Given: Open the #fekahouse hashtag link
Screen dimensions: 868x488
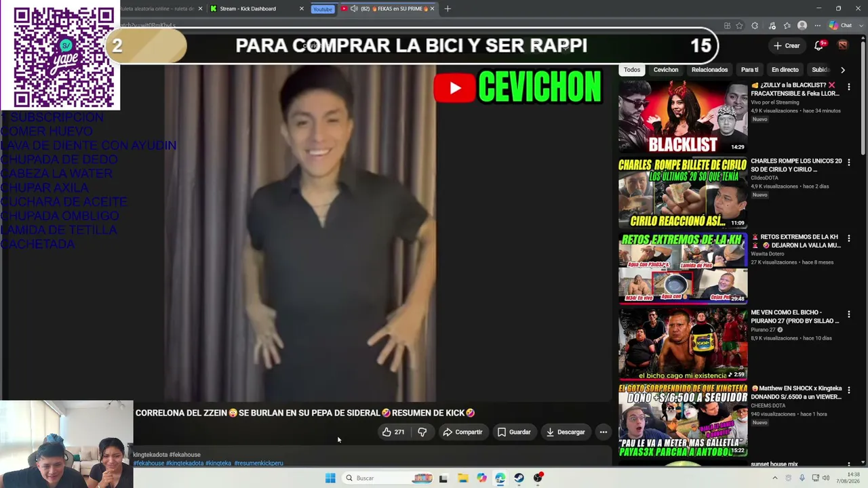Looking at the screenshot, I should pos(149,463).
